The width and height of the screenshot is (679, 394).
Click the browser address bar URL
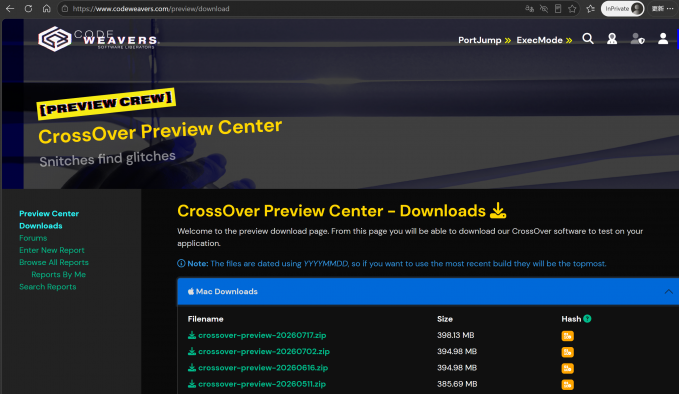click(151, 9)
